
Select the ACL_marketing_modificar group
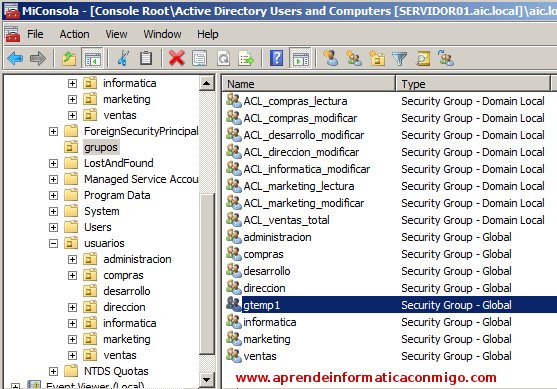coord(304,203)
